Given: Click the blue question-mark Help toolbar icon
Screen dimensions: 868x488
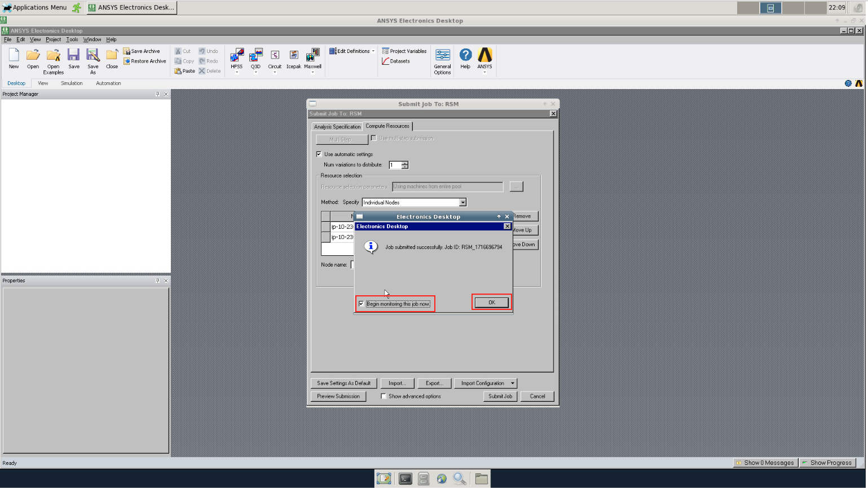Looking at the screenshot, I should coord(465,55).
